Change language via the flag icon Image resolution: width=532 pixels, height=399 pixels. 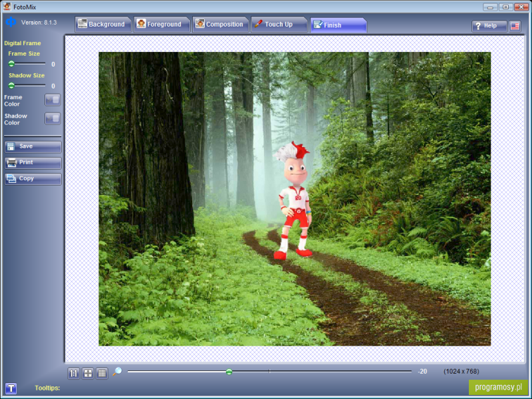[515, 26]
